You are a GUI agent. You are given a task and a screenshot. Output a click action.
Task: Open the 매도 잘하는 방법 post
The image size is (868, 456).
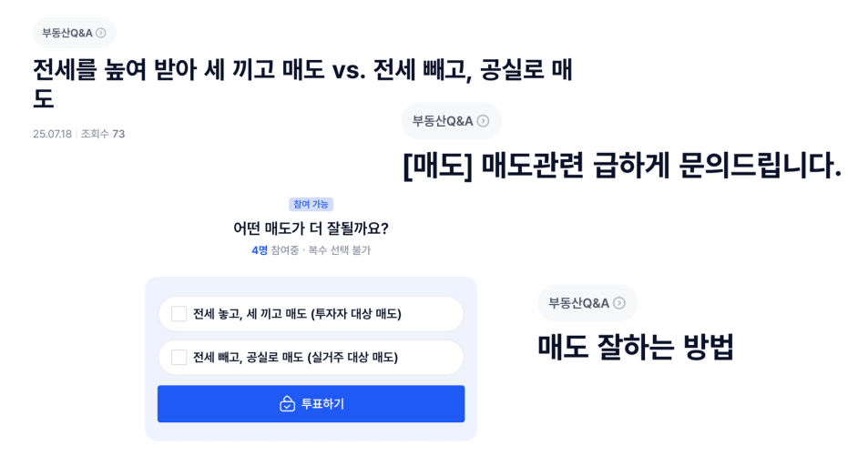point(636,347)
